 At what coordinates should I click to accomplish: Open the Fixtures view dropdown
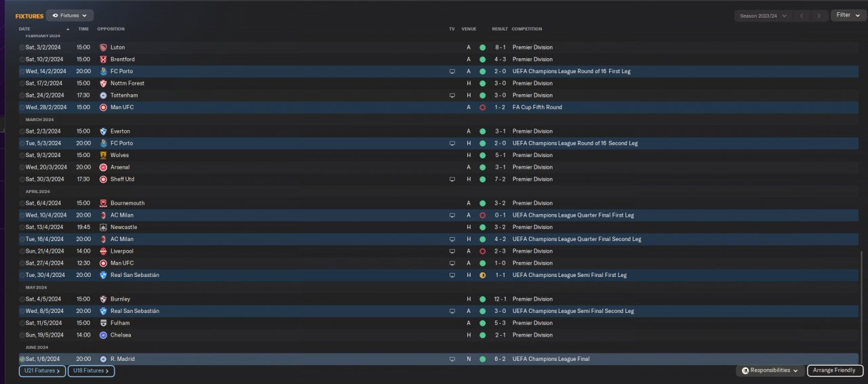(x=70, y=15)
